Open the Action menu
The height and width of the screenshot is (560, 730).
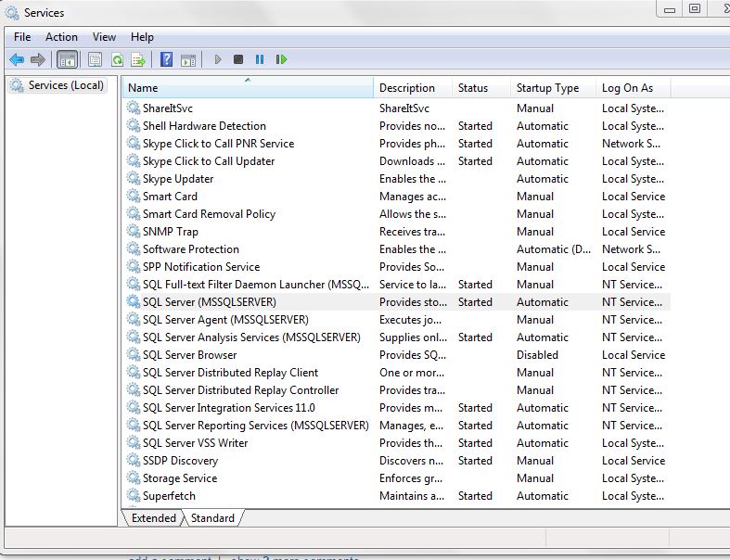(61, 37)
